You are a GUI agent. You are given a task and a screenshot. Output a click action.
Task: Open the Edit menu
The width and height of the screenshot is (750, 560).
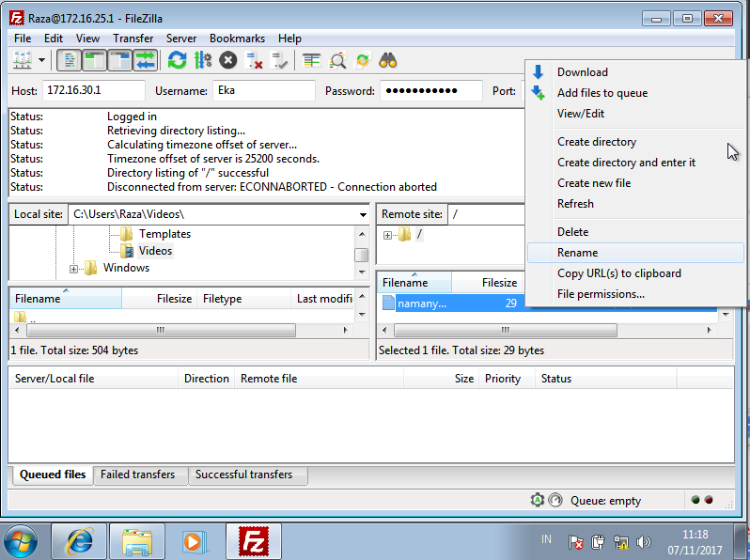[53, 39]
